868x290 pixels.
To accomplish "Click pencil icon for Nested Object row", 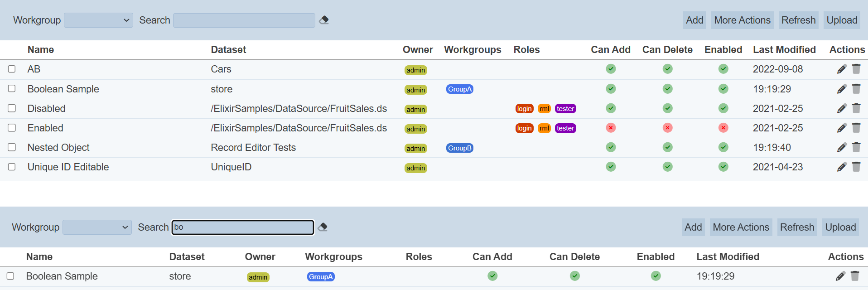I will tap(841, 148).
